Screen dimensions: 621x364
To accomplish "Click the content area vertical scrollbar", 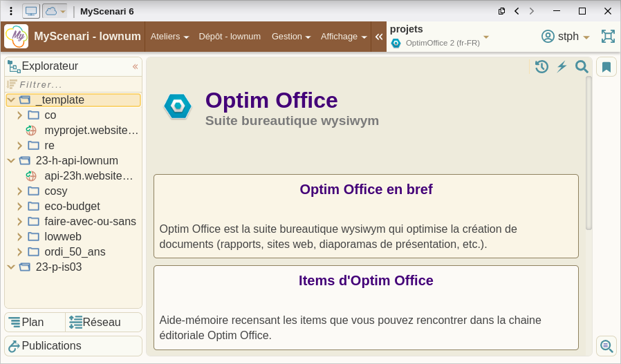I will [x=588, y=152].
